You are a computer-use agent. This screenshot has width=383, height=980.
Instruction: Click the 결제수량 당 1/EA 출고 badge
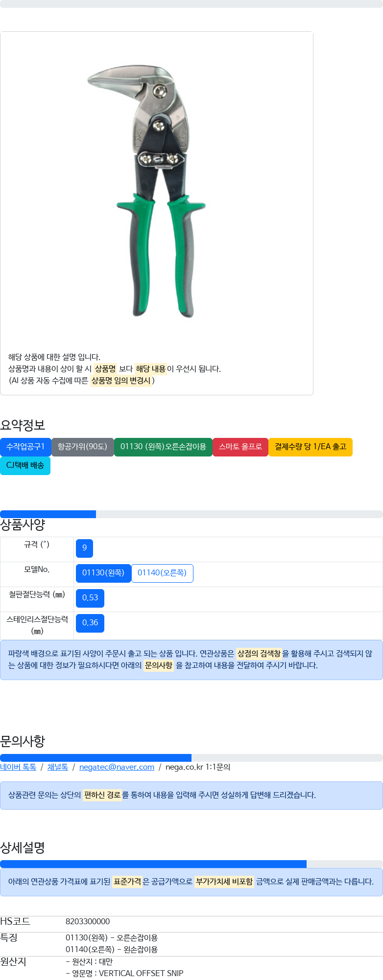pyautogui.click(x=311, y=447)
